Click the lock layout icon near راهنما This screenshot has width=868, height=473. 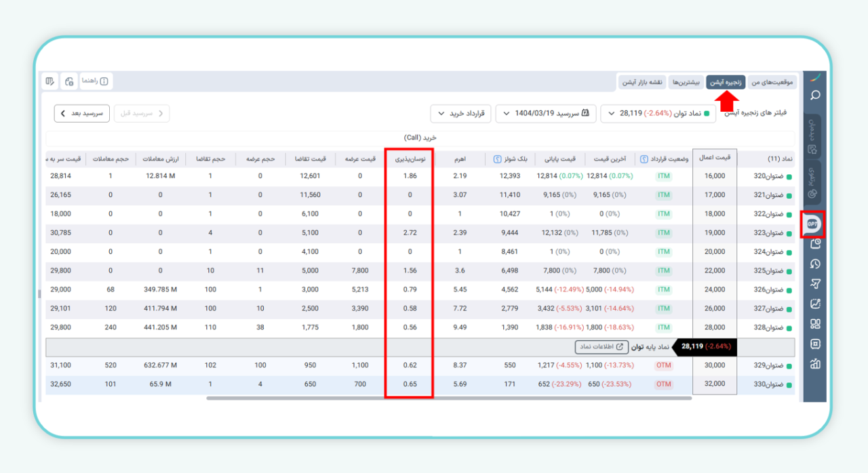(69, 81)
